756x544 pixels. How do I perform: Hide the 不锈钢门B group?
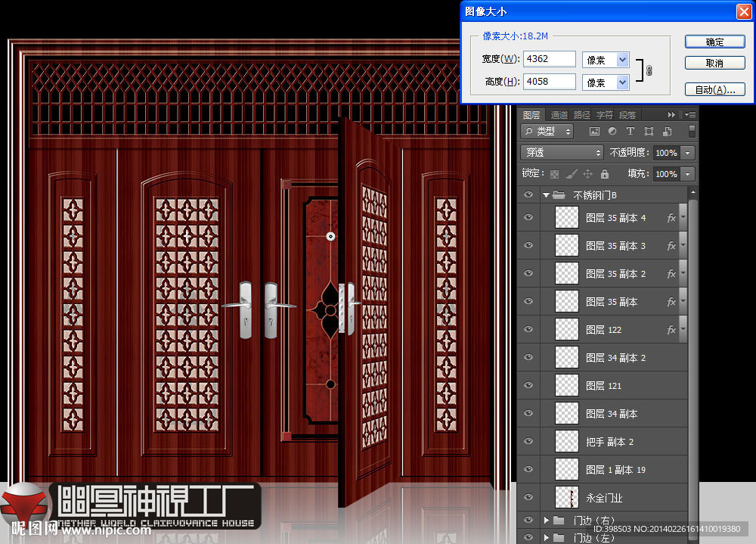[528, 194]
